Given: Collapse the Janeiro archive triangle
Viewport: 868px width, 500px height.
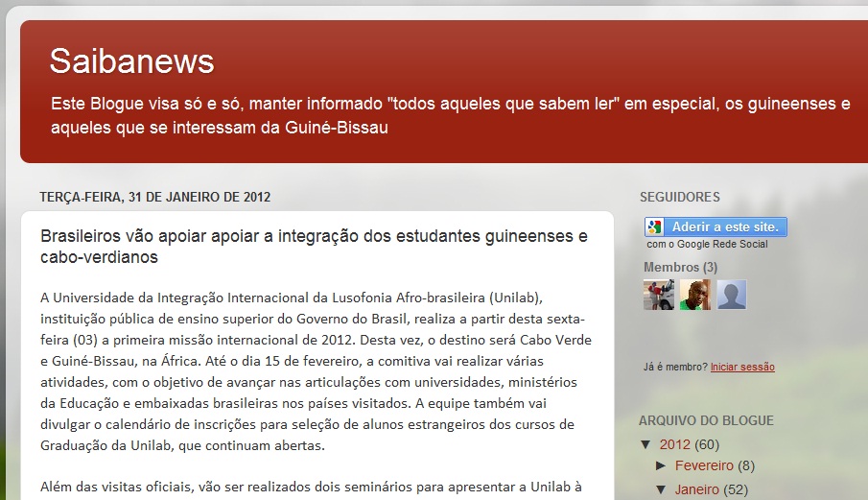Looking at the screenshot, I should tap(662, 489).
